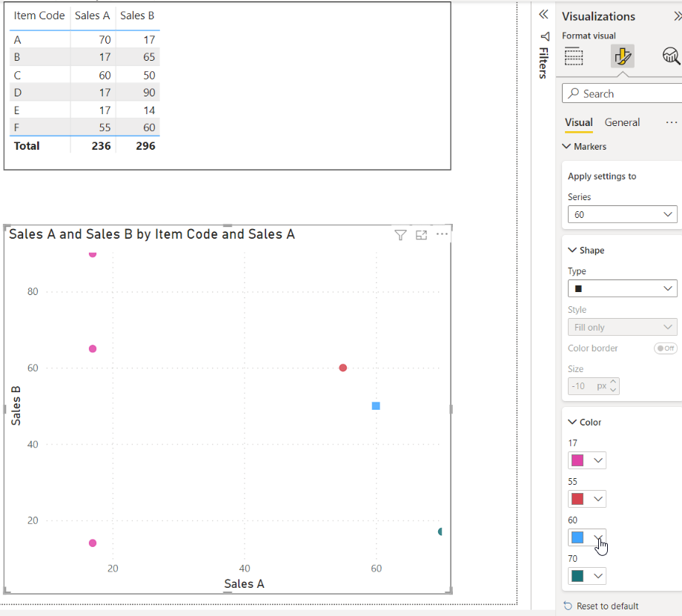Image resolution: width=682 pixels, height=616 pixels.
Task: Click the blue swatch for series 60
Action: coord(577,537)
